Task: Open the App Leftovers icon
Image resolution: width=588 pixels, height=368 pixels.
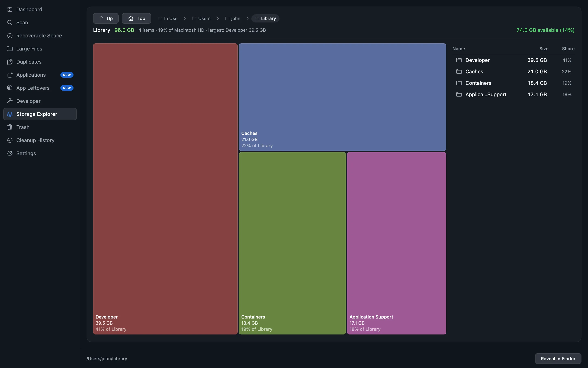Action: click(x=10, y=88)
